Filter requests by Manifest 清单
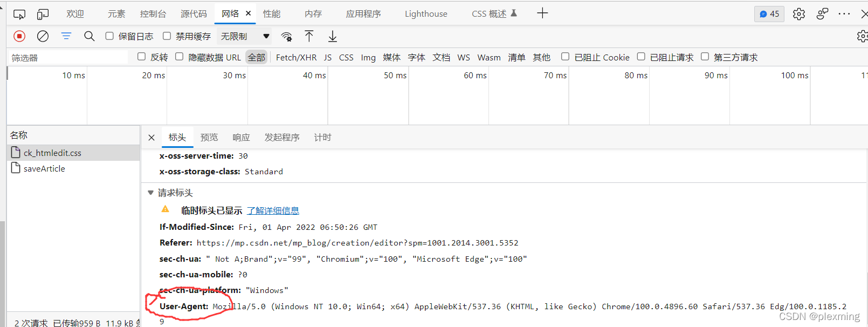 [516, 57]
